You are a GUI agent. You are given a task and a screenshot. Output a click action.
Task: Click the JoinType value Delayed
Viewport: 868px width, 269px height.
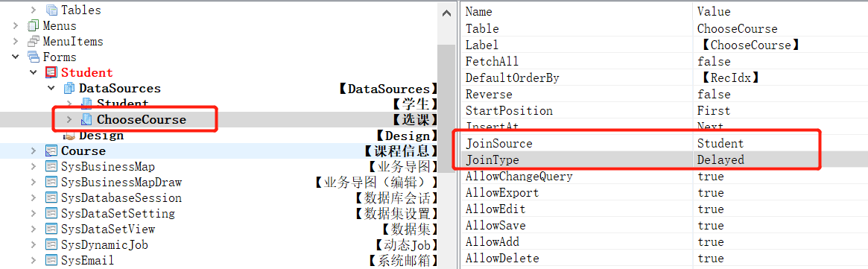point(720,159)
